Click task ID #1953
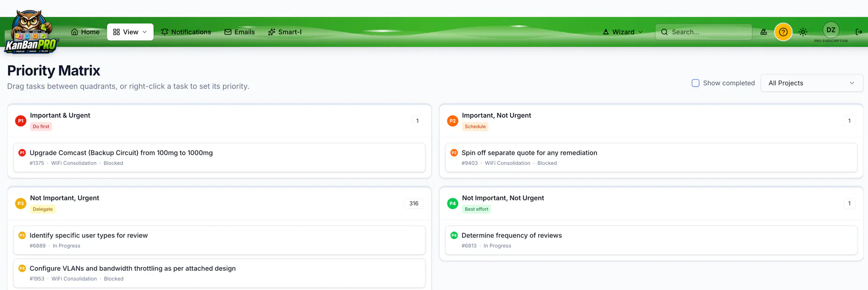Viewport: 868px width, 290px height. point(37,279)
